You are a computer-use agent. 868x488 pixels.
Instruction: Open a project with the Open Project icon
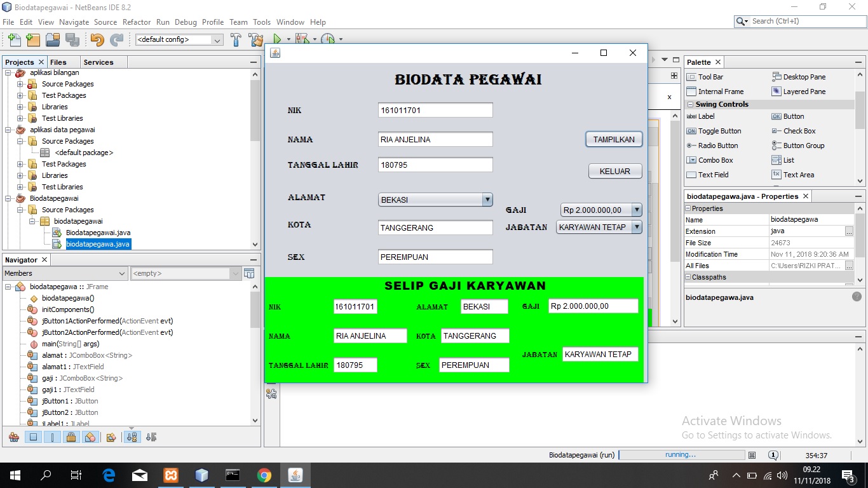click(53, 39)
